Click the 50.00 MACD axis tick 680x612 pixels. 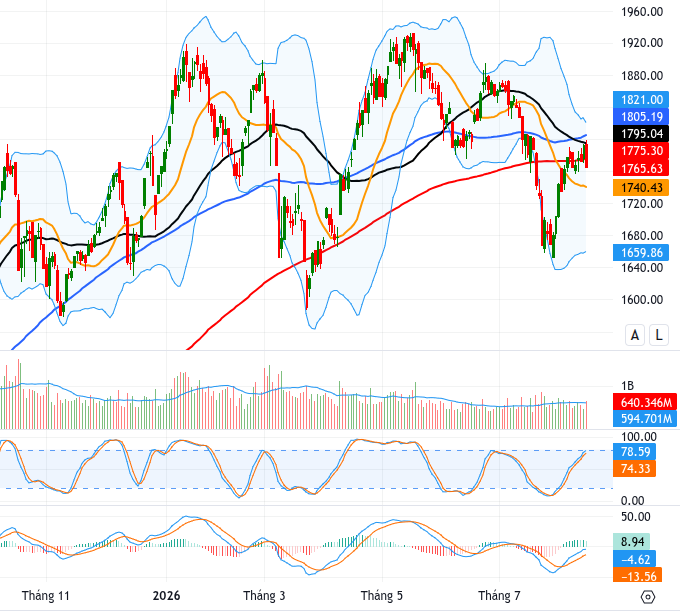636,517
